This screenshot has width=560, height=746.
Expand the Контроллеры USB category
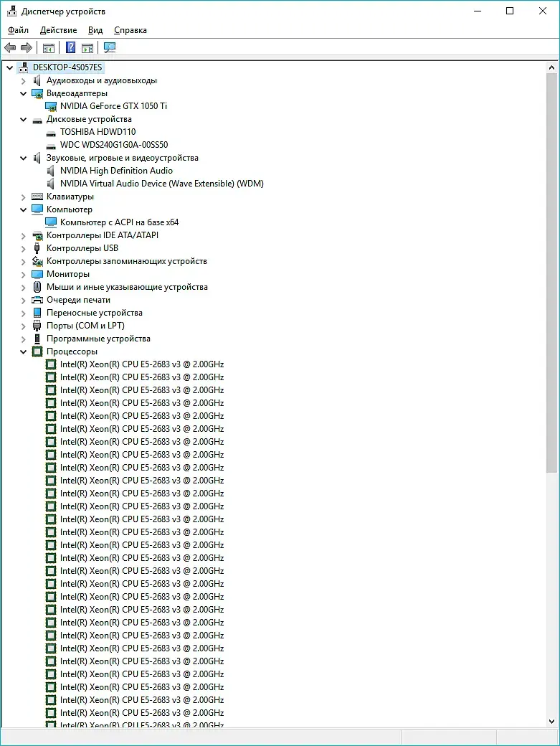click(x=23, y=248)
